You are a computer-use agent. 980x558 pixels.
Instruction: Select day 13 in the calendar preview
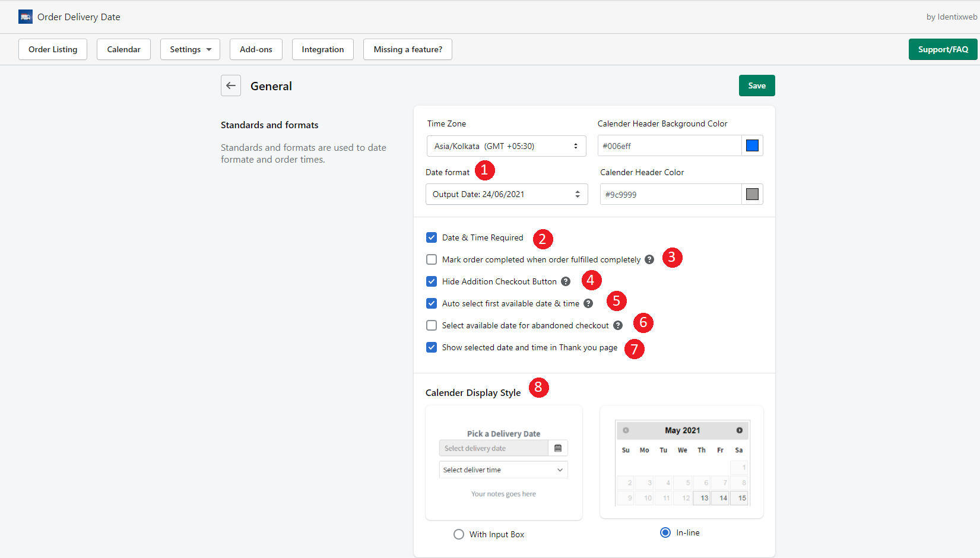coord(703,498)
